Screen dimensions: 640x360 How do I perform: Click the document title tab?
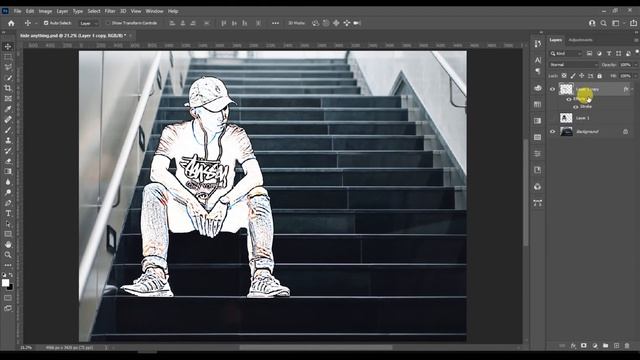(72, 36)
